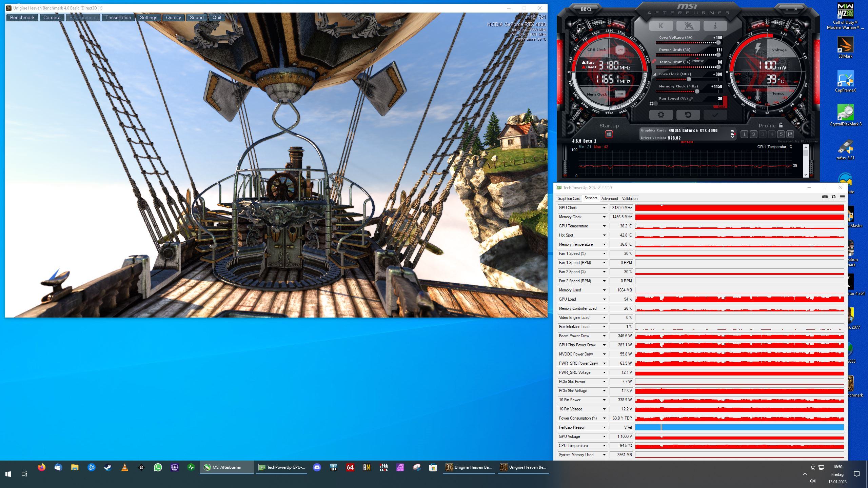Open Sound menu in Heaven
The image size is (868, 488).
point(197,18)
